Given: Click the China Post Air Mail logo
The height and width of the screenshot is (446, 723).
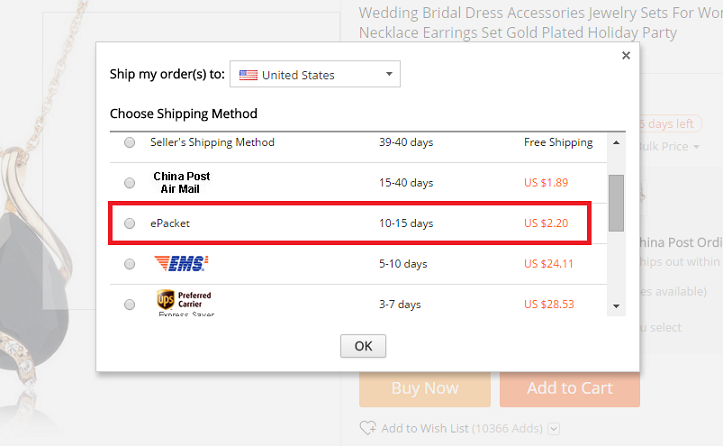Looking at the screenshot, I should [181, 182].
